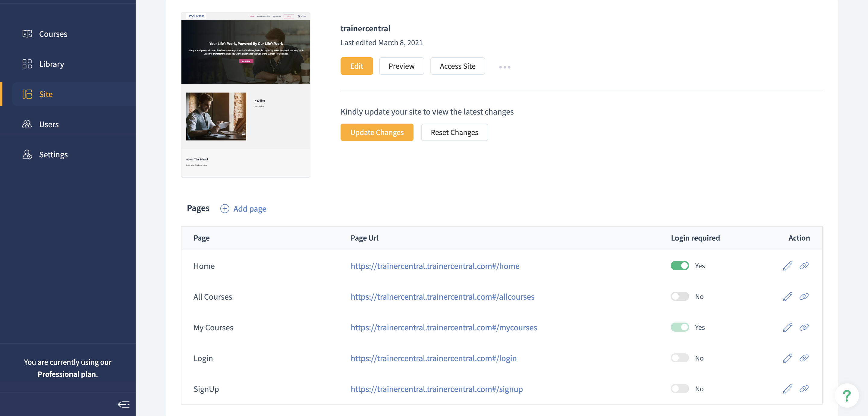Enable login required for SignUp page

coord(680,389)
